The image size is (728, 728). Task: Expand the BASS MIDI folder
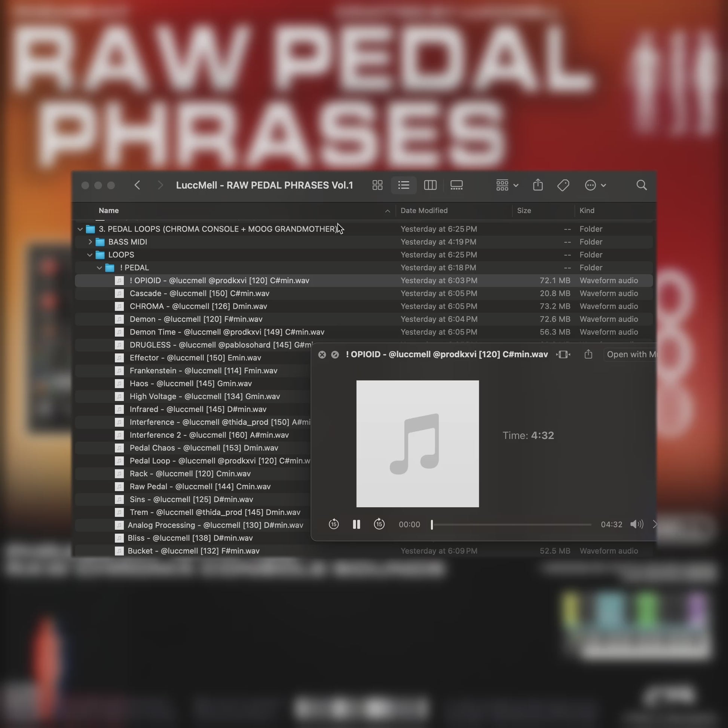90,242
